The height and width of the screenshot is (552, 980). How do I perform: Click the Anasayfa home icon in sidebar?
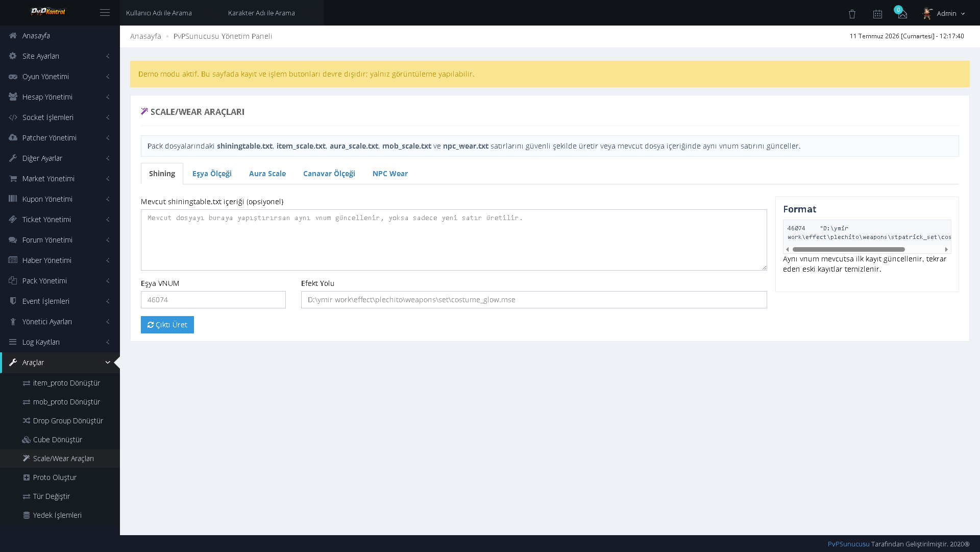(13, 36)
